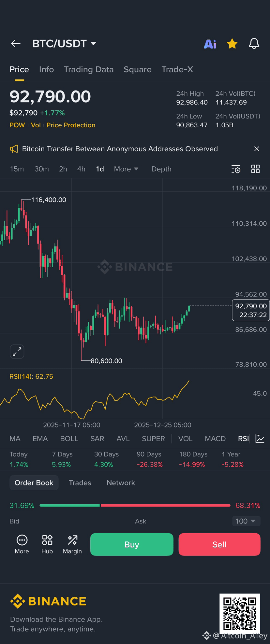Open the Margin trading icon
The image size is (270, 644).
(x=72, y=544)
